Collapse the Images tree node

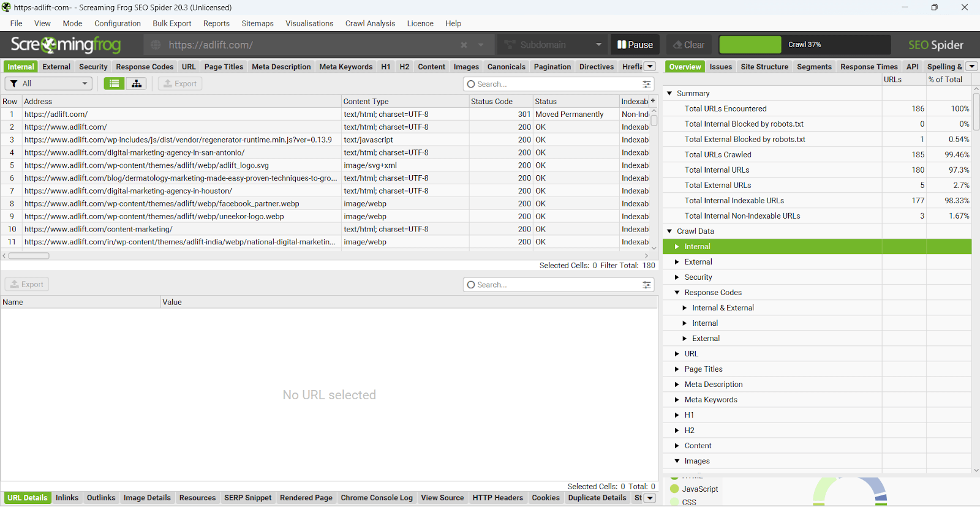point(677,460)
